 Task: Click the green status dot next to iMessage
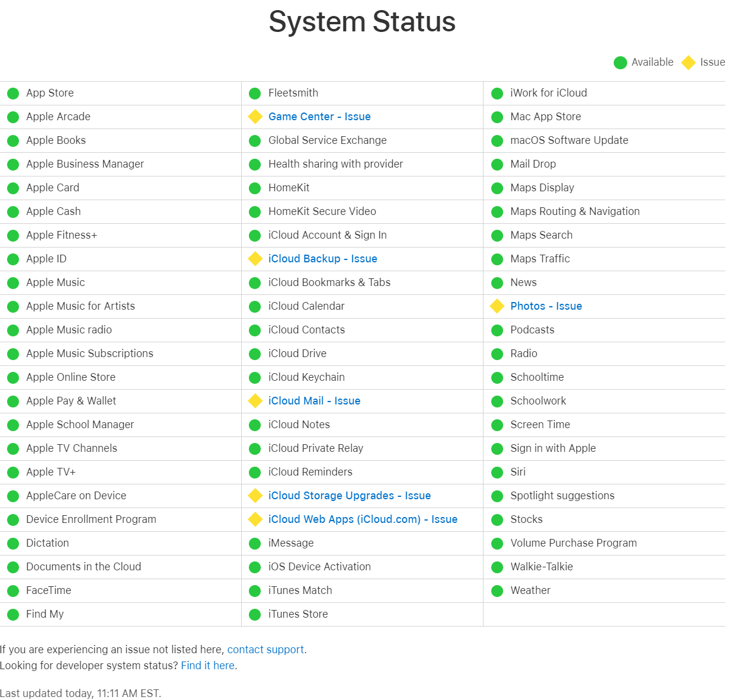click(255, 544)
